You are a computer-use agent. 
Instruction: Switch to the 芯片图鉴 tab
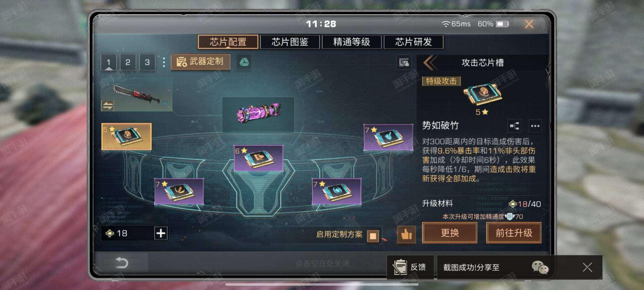coord(290,42)
